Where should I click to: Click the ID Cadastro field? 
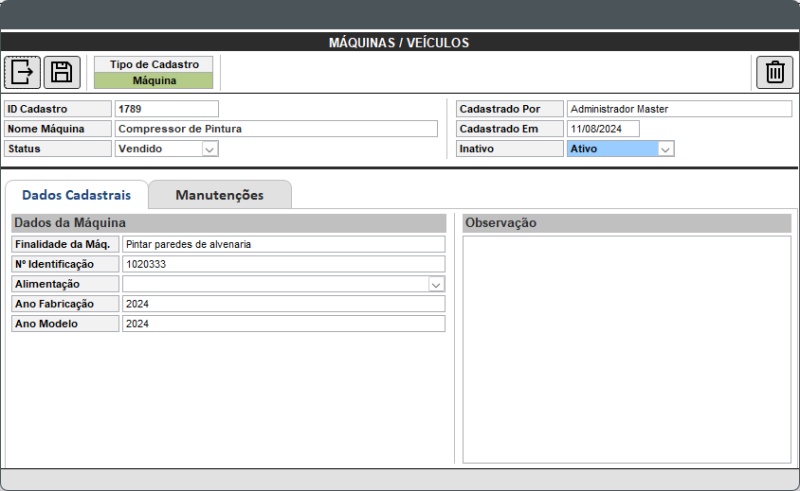click(x=165, y=109)
